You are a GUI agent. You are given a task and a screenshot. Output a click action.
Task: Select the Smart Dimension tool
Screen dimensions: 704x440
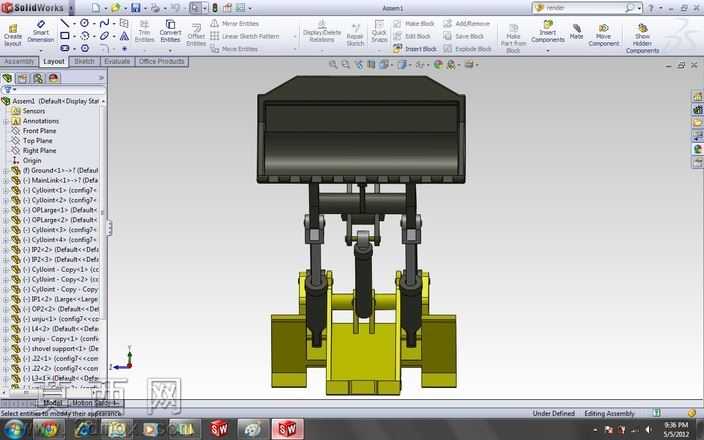tap(40, 31)
